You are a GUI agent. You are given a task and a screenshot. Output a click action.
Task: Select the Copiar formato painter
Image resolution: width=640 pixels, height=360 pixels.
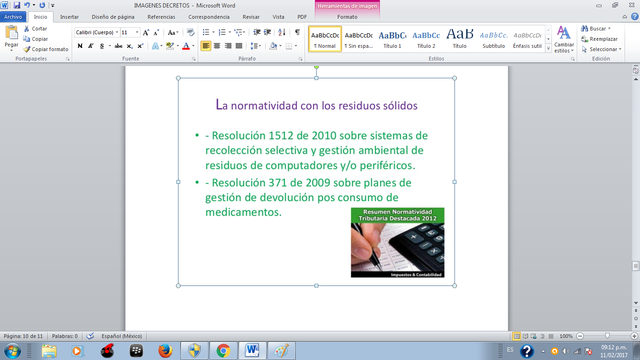[x=46, y=49]
